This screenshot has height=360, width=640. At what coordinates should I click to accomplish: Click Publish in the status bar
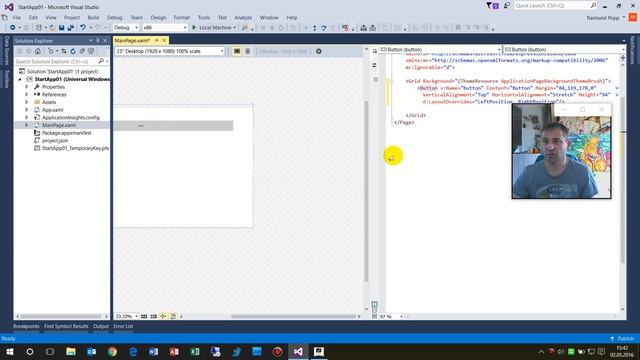[x=622, y=339]
